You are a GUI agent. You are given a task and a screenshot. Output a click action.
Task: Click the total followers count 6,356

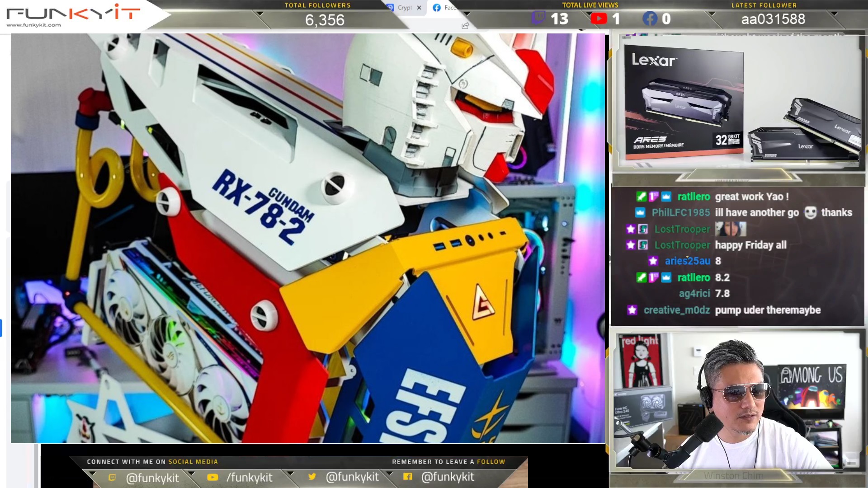325,20
